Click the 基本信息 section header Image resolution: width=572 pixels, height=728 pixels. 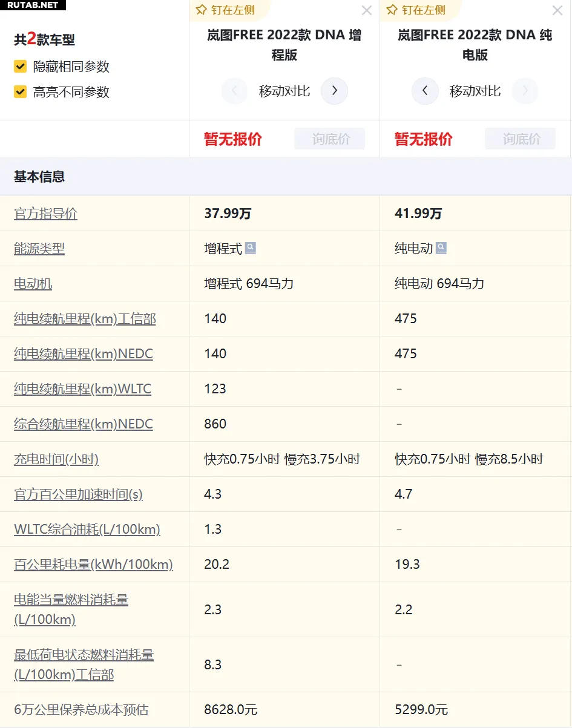pos(39,177)
